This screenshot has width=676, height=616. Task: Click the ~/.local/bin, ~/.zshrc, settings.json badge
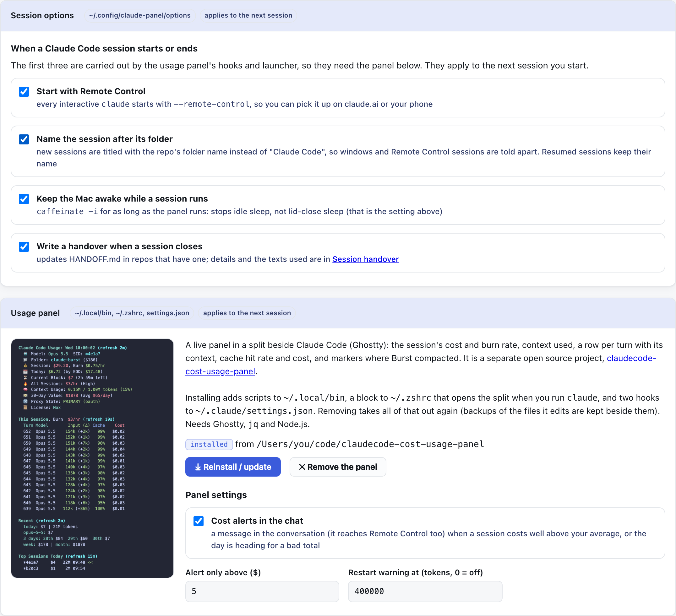point(132,313)
